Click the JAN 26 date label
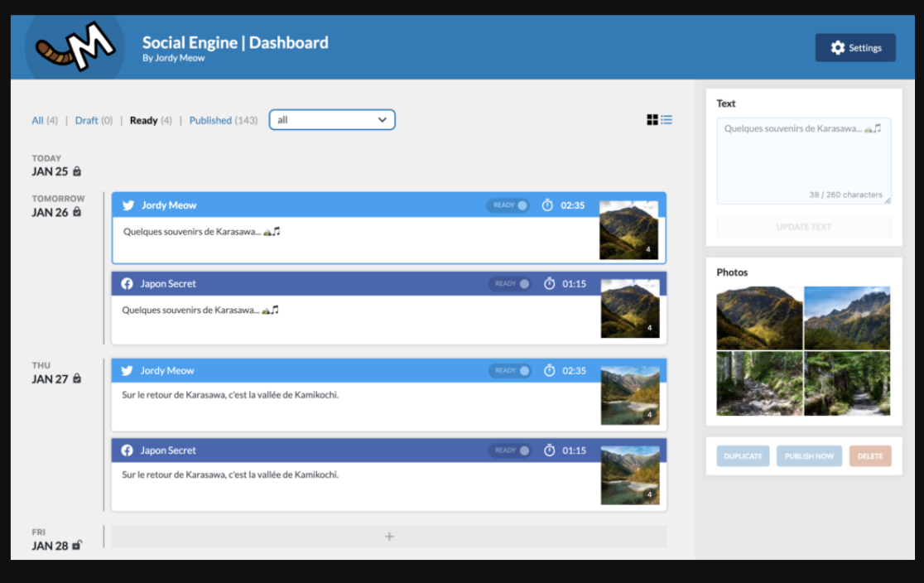This screenshot has width=924, height=583. click(x=50, y=212)
